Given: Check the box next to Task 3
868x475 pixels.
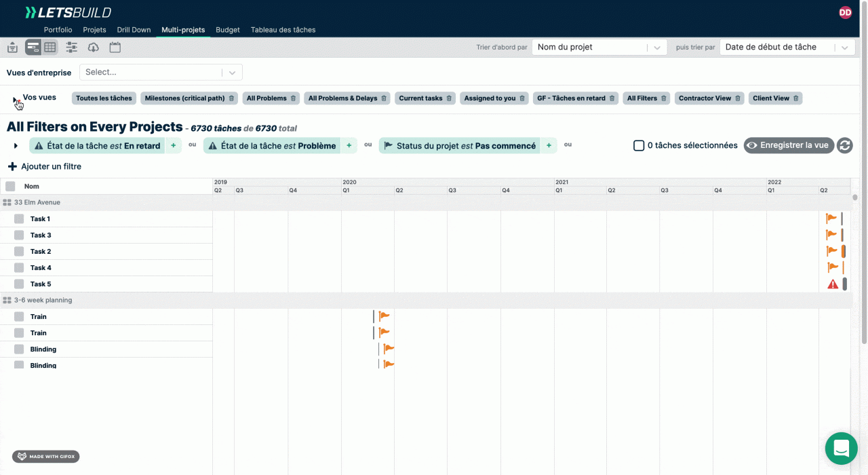Looking at the screenshot, I should coord(19,235).
